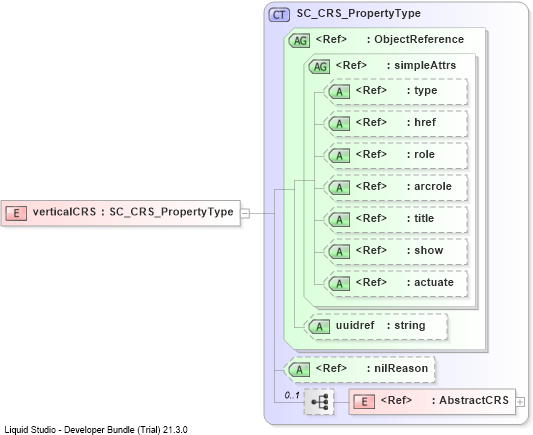Image resolution: width=533 pixels, height=435 pixels.
Task: Click AG icon beside simpleAttrs
Action: click(x=320, y=67)
